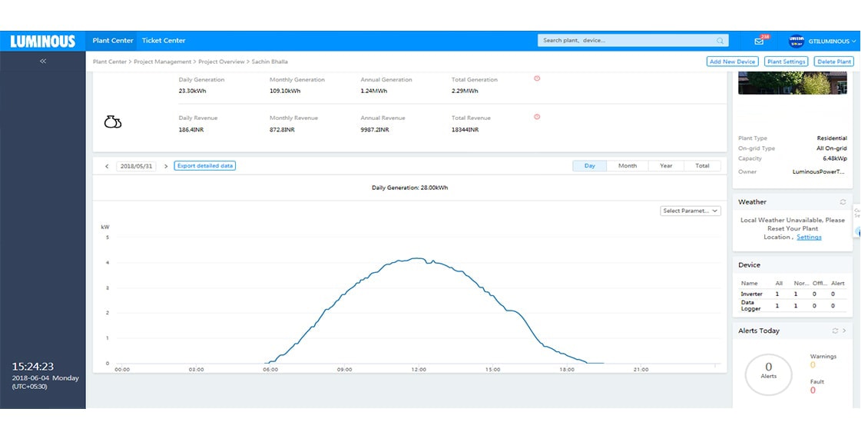Click the red info icon beside Total Revenue
The image size is (868, 432).
pyautogui.click(x=537, y=117)
